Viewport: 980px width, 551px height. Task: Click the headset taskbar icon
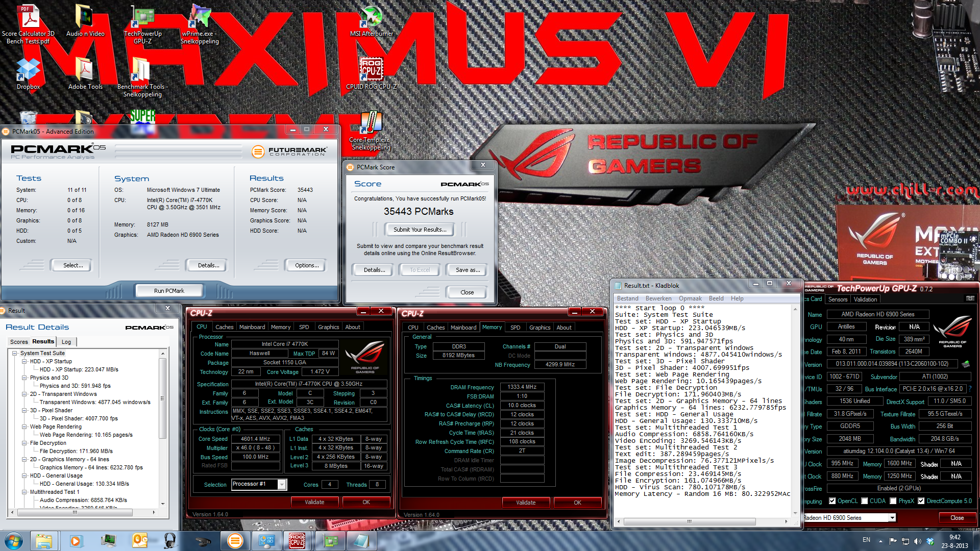coord(170,541)
